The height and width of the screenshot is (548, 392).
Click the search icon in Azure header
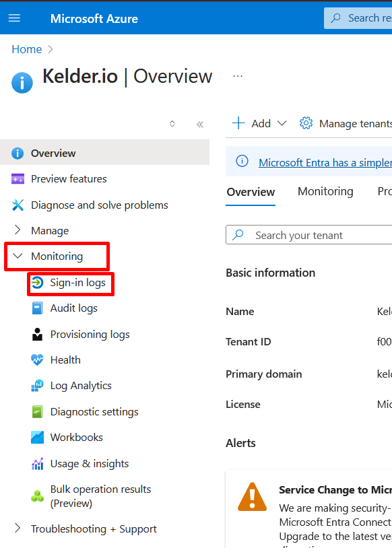pyautogui.click(x=335, y=18)
